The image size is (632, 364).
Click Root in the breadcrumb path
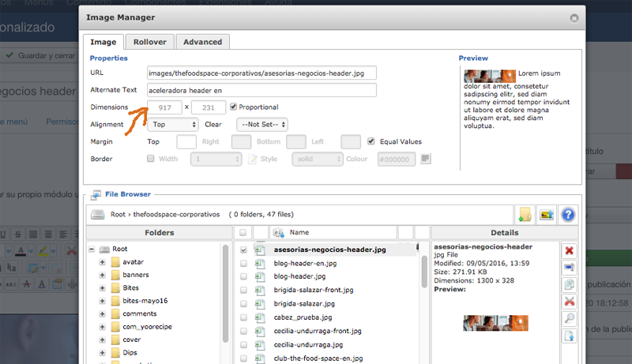(118, 214)
